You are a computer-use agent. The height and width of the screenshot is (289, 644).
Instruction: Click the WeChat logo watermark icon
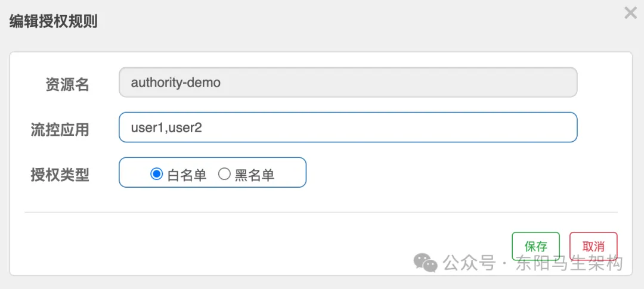click(426, 263)
